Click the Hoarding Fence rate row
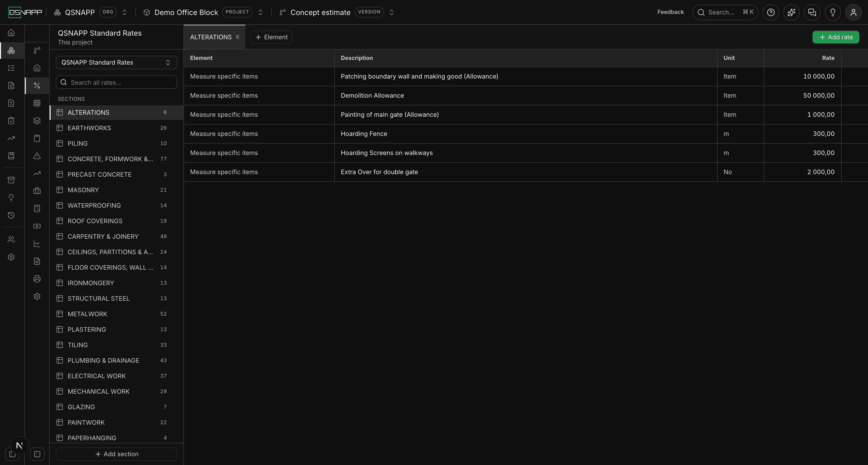This screenshot has height=465, width=868. click(526, 134)
